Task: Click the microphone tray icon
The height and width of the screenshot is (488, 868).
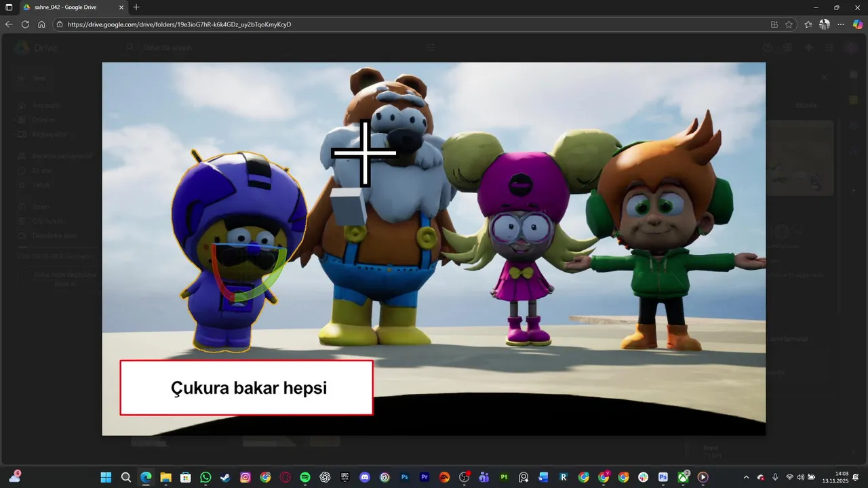Action: (x=775, y=477)
